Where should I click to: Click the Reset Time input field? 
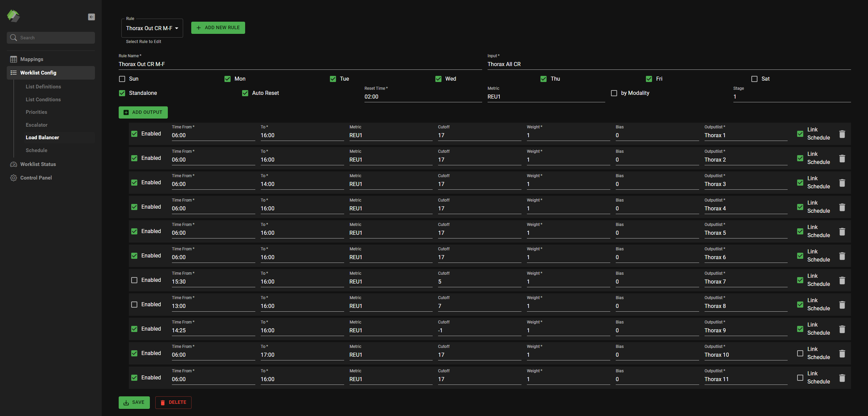click(423, 97)
